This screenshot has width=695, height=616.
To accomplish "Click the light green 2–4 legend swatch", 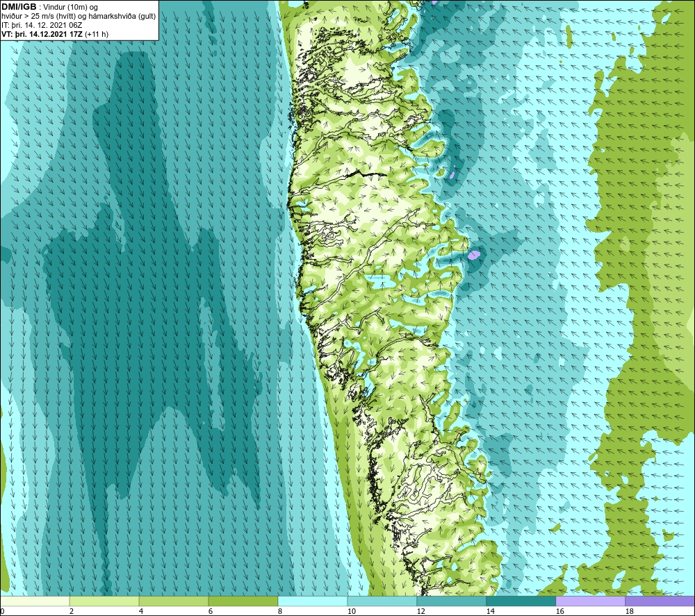I will 104,601.
